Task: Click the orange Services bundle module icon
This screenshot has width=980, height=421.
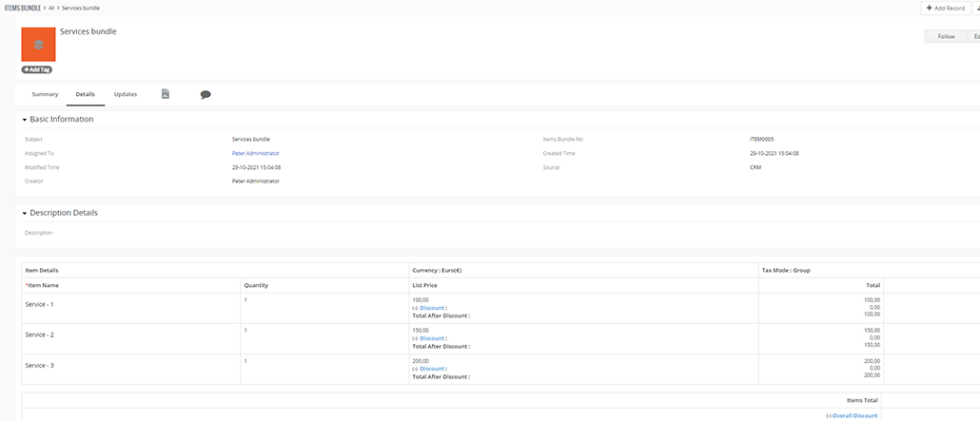Action: 38,45
